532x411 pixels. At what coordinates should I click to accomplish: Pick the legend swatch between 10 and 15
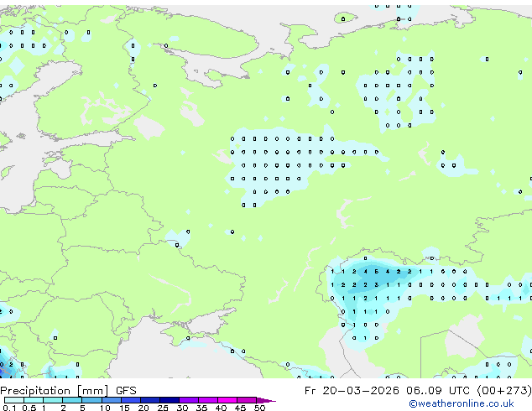pyautogui.click(x=111, y=400)
